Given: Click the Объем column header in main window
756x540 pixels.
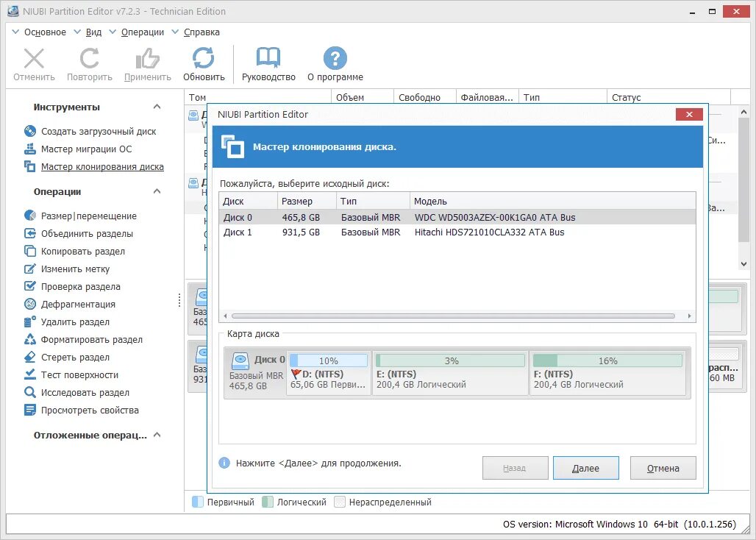Looking at the screenshot, I should (x=363, y=97).
